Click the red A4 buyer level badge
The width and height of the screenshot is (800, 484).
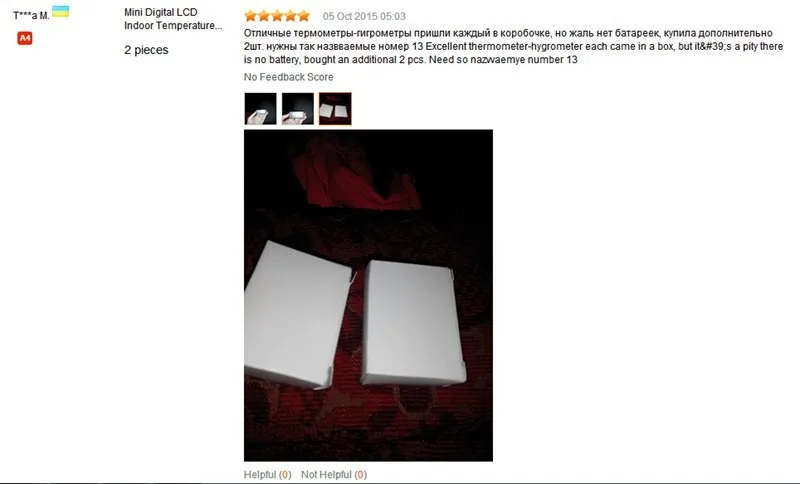24,38
